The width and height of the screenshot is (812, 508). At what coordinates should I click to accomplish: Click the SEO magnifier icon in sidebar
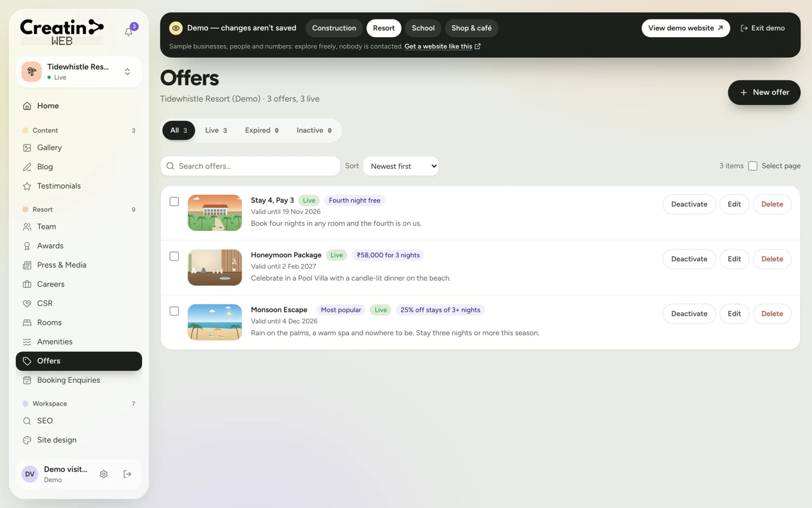(27, 421)
